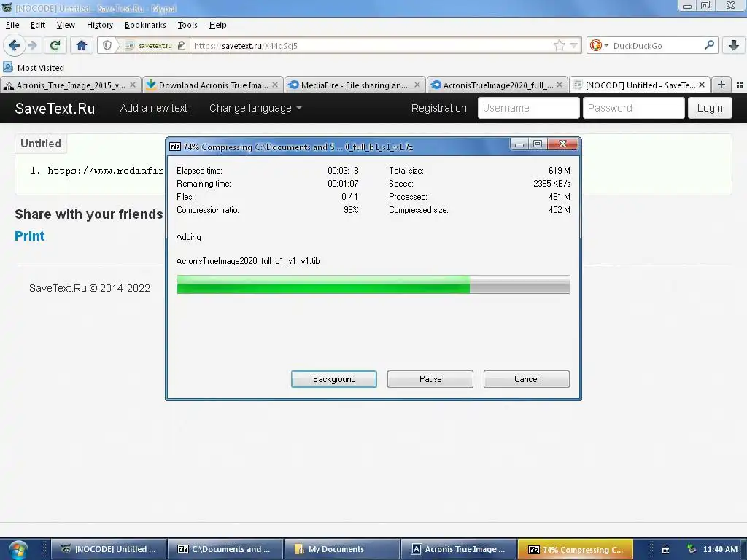This screenshot has width=747, height=560.
Task: Click the keyboard tray icon
Action: tap(665, 550)
